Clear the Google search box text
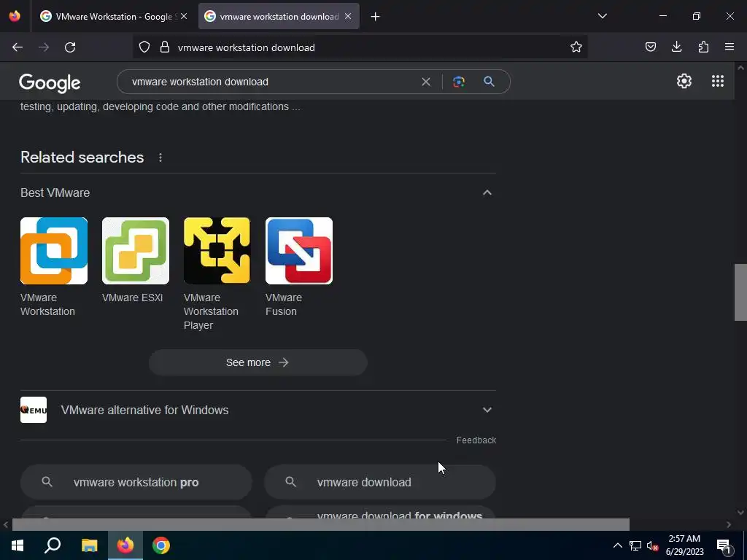The image size is (747, 560). (426, 82)
